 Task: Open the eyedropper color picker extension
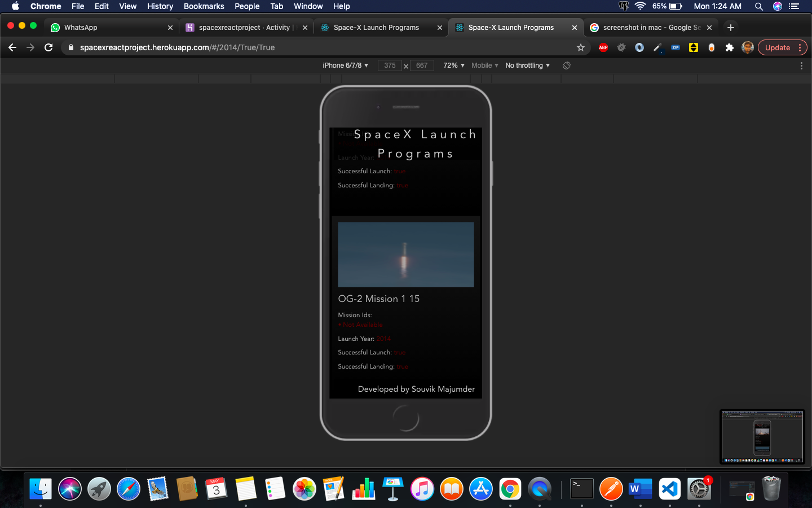click(657, 47)
